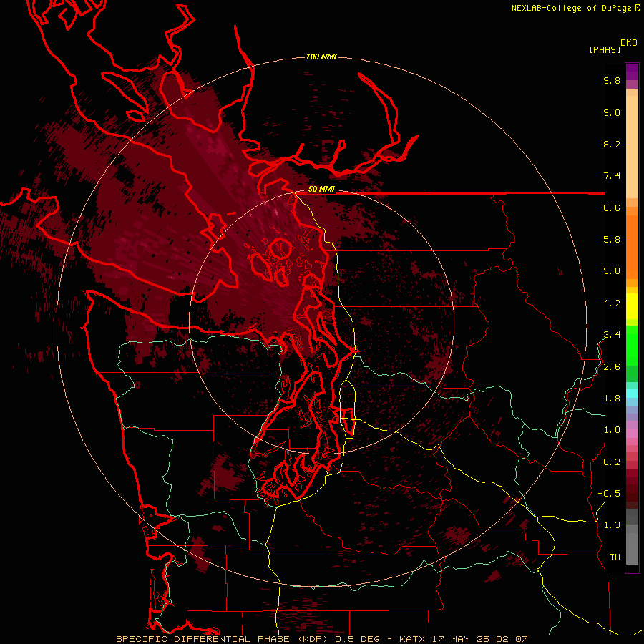Click the purple segment atop the color bar

[x=632, y=72]
